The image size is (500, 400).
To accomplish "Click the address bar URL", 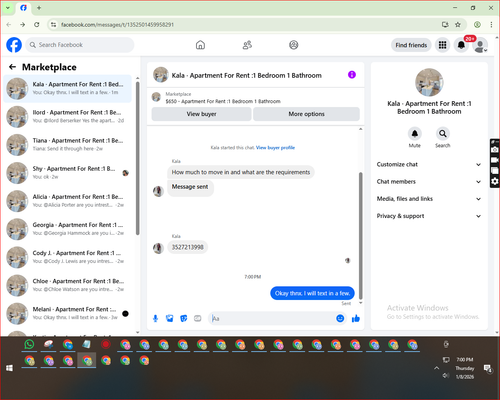I will tap(117, 25).
